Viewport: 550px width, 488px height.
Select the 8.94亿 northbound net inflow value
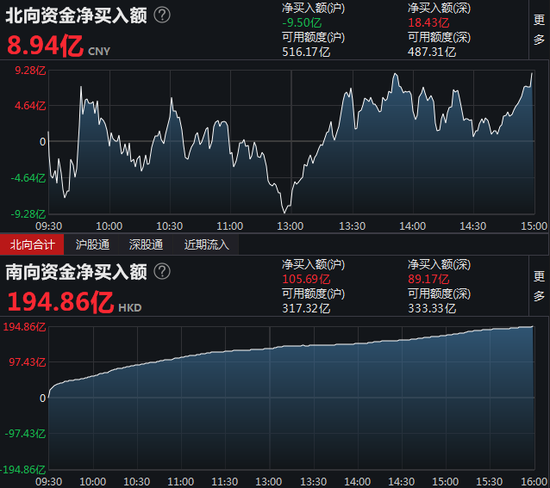tap(45, 46)
